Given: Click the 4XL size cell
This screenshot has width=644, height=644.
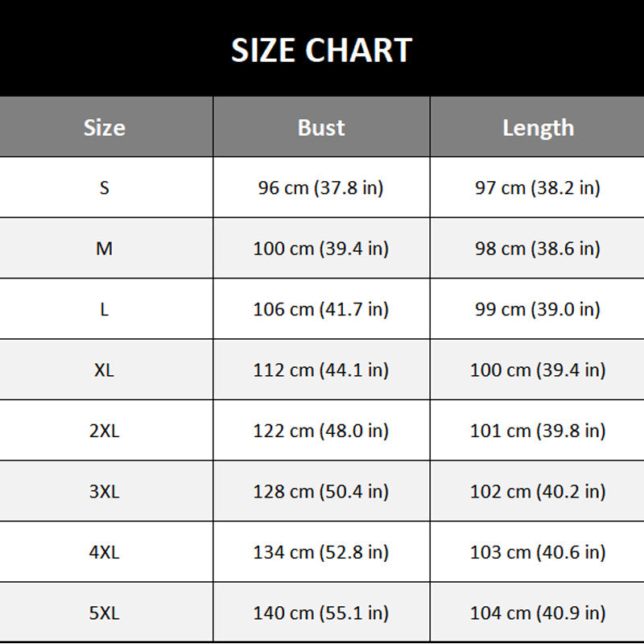Looking at the screenshot, I should [x=105, y=552].
